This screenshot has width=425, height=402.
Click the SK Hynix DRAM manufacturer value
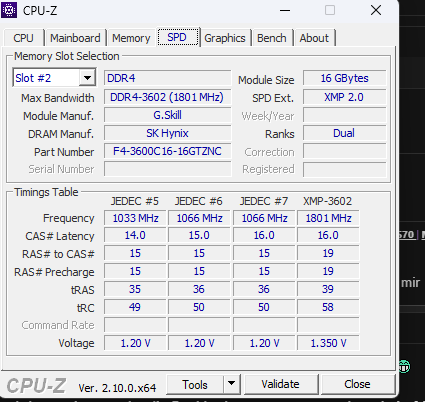167,133
